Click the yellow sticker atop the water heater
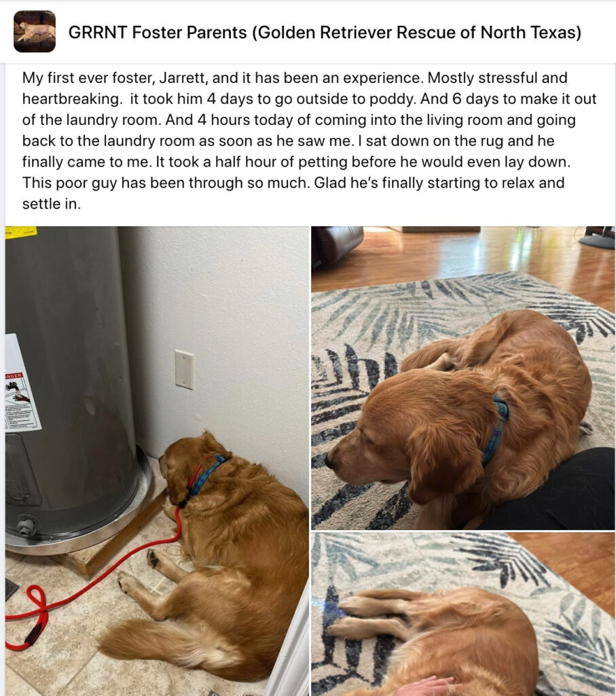 [x=21, y=232]
